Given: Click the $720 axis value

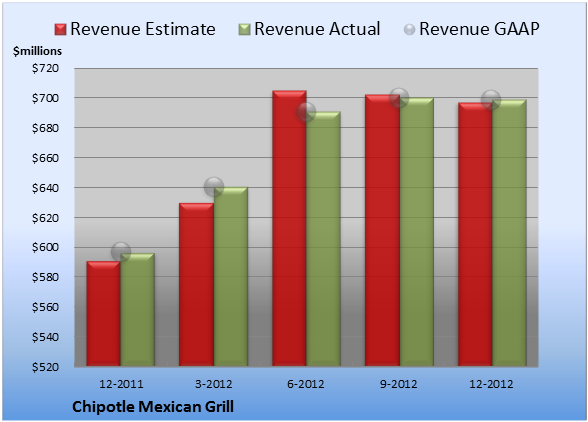Looking at the screenshot, I should pos(45,68).
